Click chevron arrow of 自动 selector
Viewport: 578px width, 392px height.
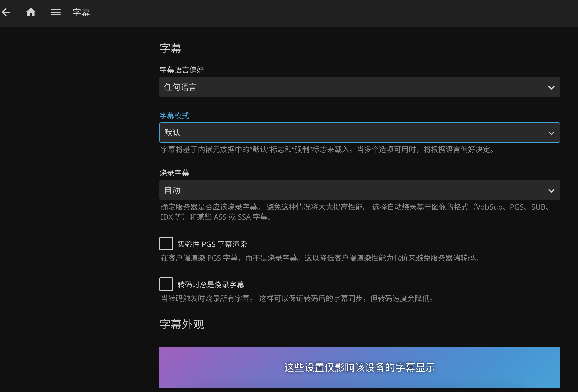pyautogui.click(x=551, y=191)
